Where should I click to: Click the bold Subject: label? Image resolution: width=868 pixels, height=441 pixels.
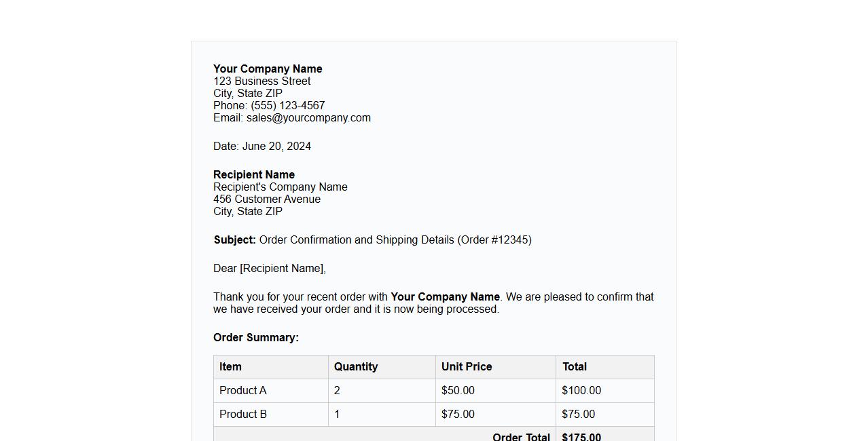[234, 239]
